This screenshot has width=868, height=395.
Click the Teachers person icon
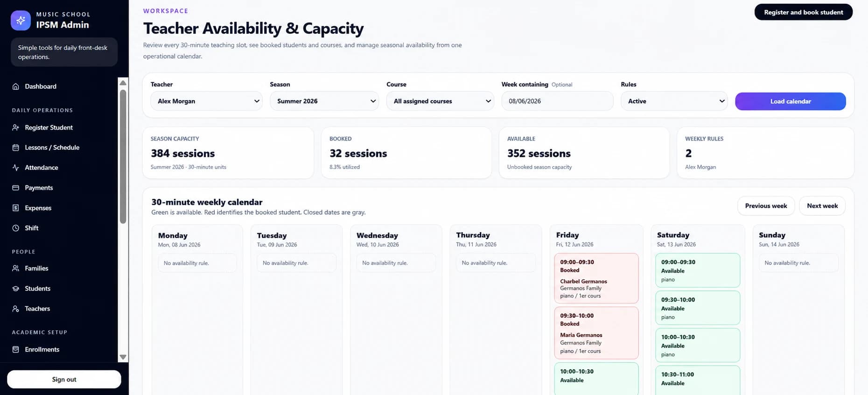pos(16,309)
